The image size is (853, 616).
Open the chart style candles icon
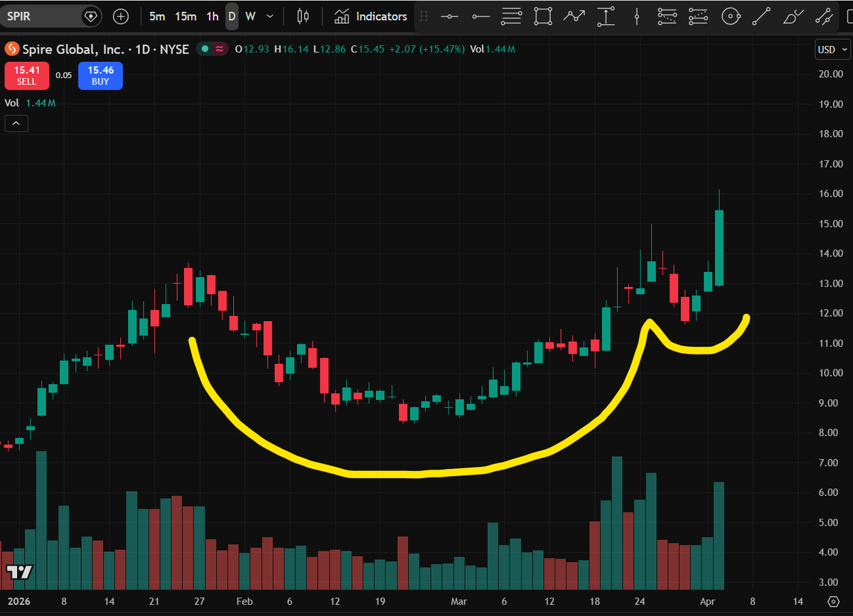pos(303,16)
